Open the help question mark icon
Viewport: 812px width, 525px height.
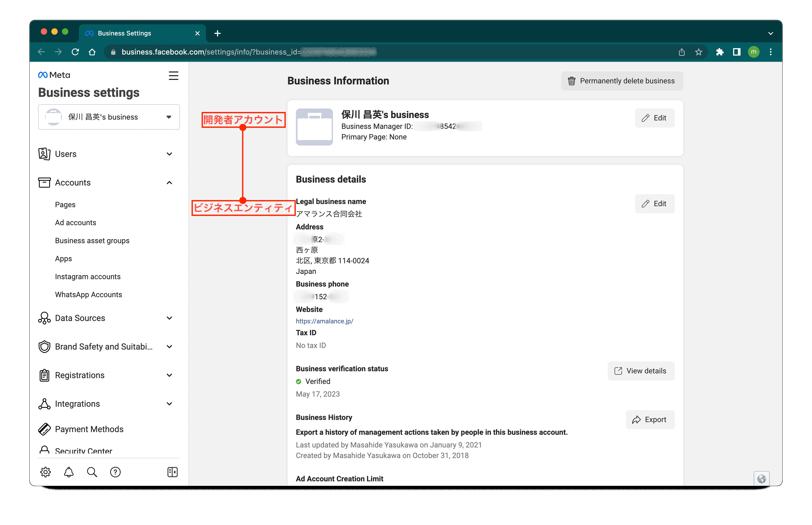click(115, 472)
